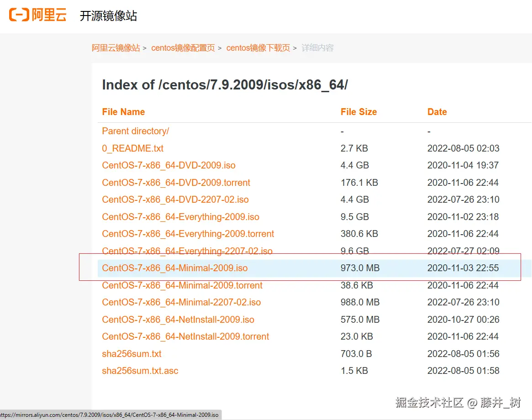
Task: Click the 2022-08-05 02:03 date cell
Action: (464, 148)
